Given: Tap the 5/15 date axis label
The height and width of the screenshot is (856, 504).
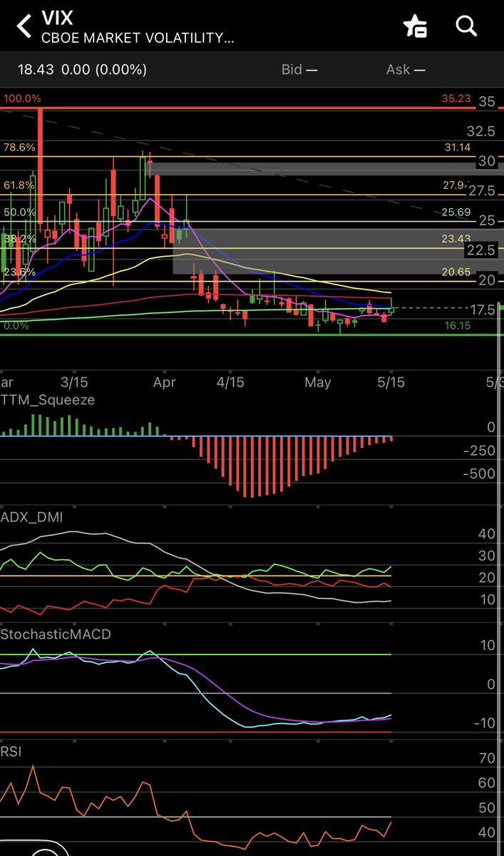Looking at the screenshot, I should click(x=391, y=382).
